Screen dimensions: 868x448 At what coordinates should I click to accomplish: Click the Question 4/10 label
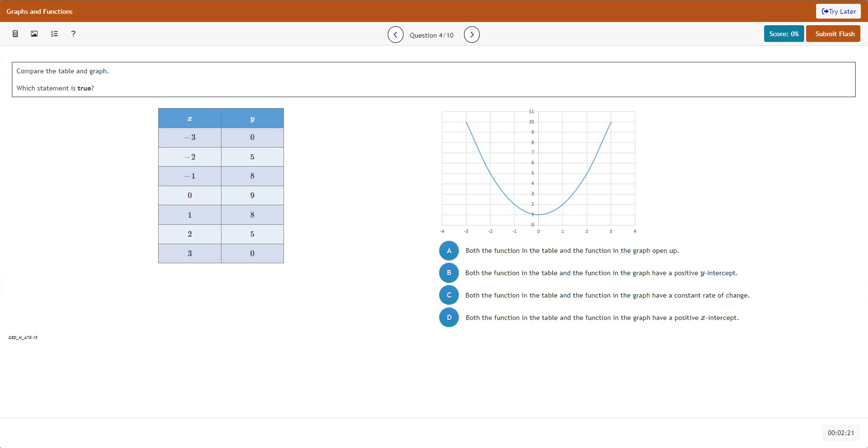(x=432, y=35)
